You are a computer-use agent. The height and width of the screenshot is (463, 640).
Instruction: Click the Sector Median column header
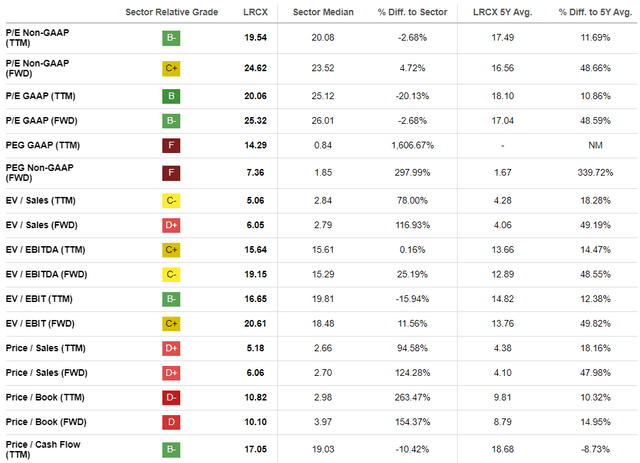pyautogui.click(x=322, y=11)
